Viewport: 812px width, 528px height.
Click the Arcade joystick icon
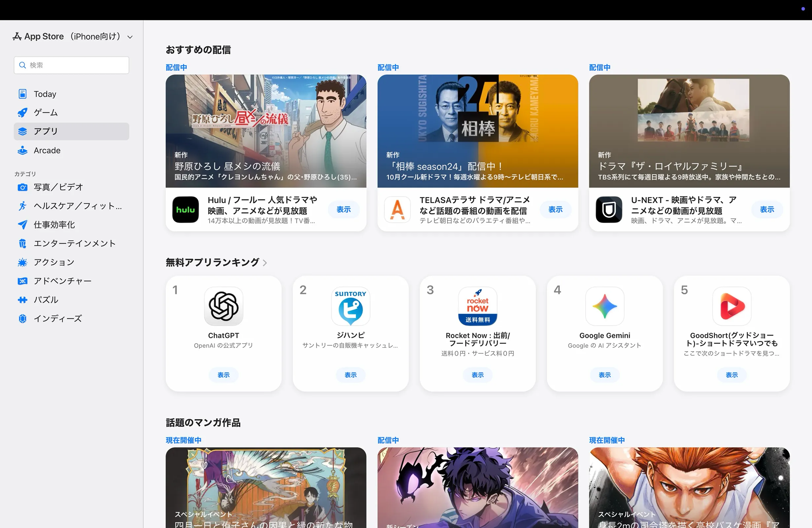point(22,150)
